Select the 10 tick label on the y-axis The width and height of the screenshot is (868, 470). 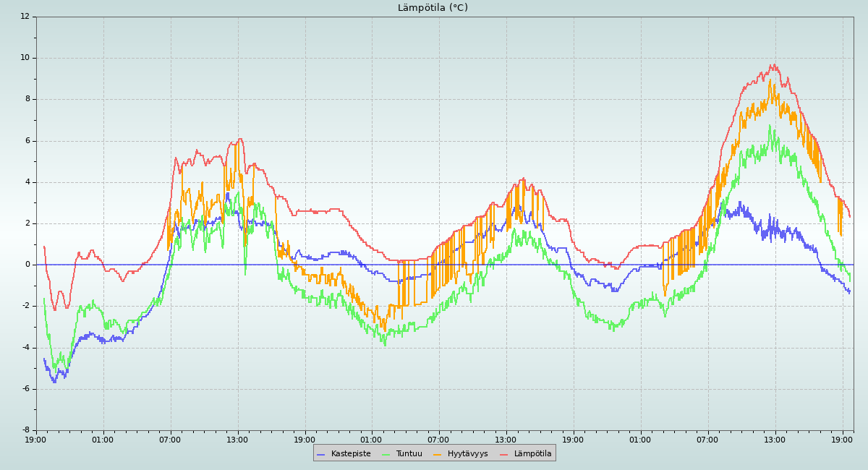click(x=25, y=58)
